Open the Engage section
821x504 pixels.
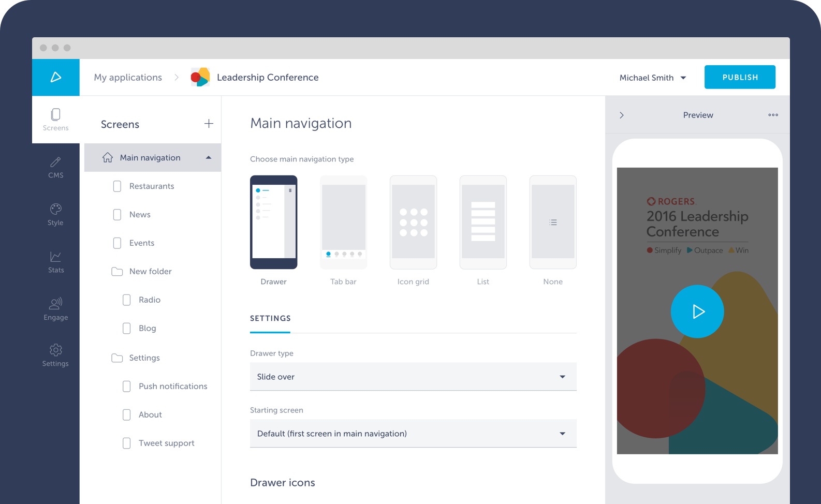(x=55, y=309)
